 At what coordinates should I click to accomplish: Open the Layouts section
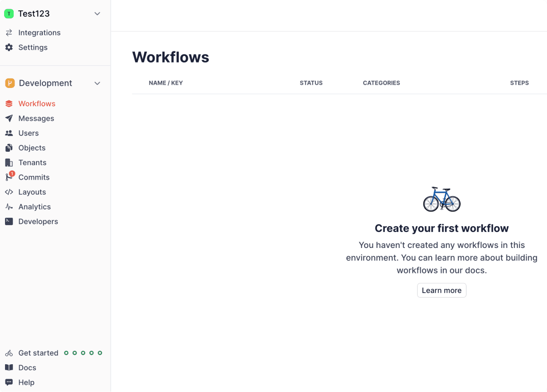coord(31,192)
